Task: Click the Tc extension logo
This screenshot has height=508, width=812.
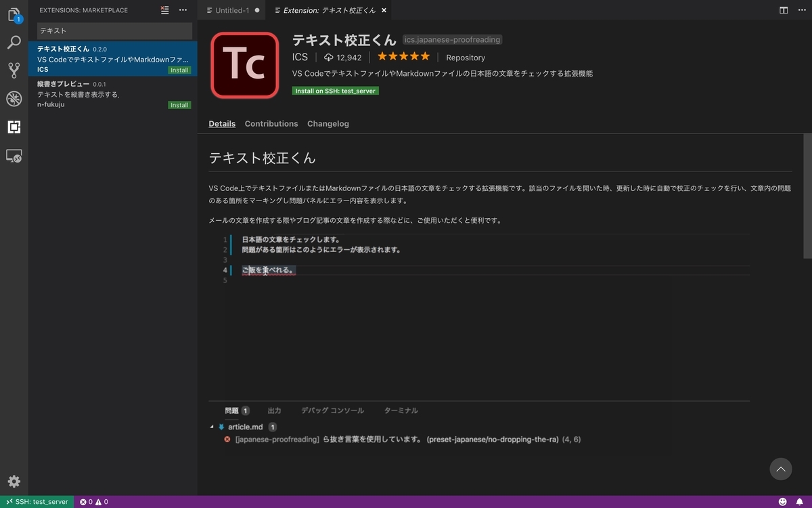Action: tap(245, 66)
